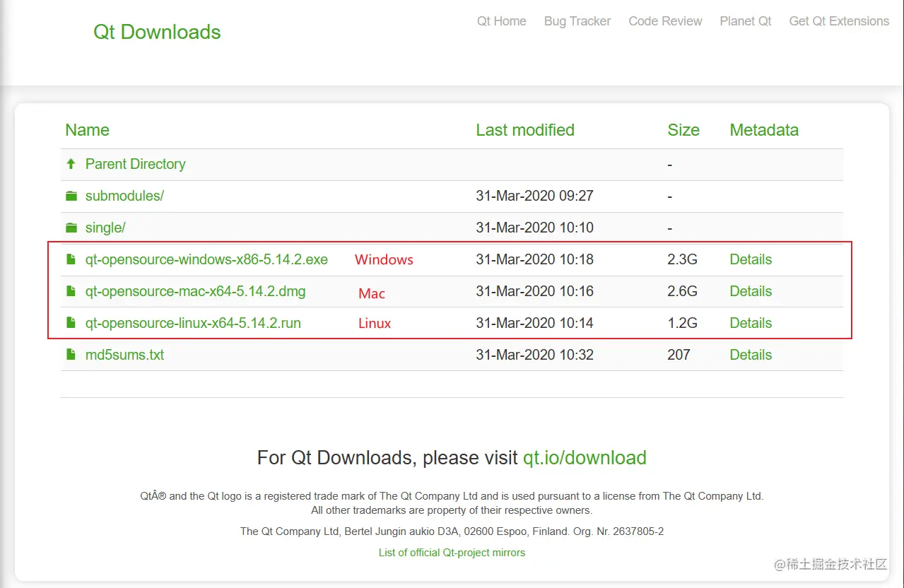904x588 pixels.
Task: Download qt-opensource-mac-x64-5.14.2.dmg
Action: pos(196,291)
